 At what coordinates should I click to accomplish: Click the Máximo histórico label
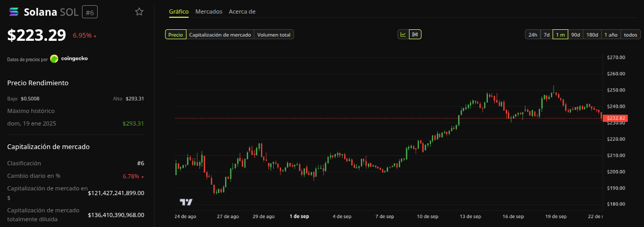31,111
